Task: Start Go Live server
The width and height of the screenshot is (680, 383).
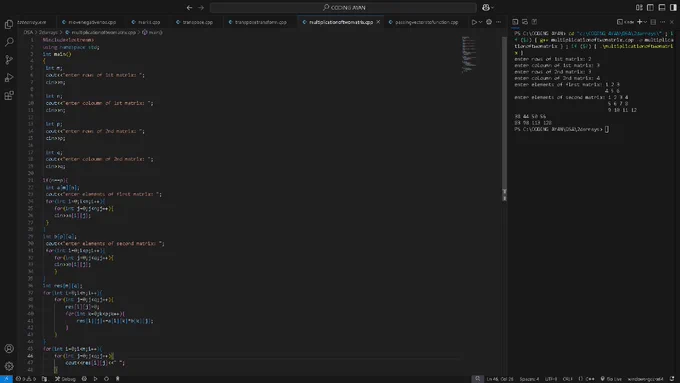Action: [611, 379]
